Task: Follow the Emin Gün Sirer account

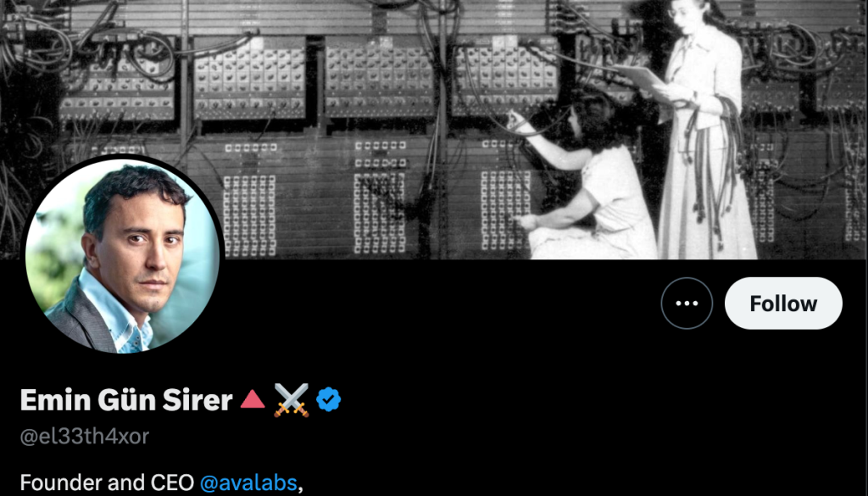Action: tap(783, 304)
